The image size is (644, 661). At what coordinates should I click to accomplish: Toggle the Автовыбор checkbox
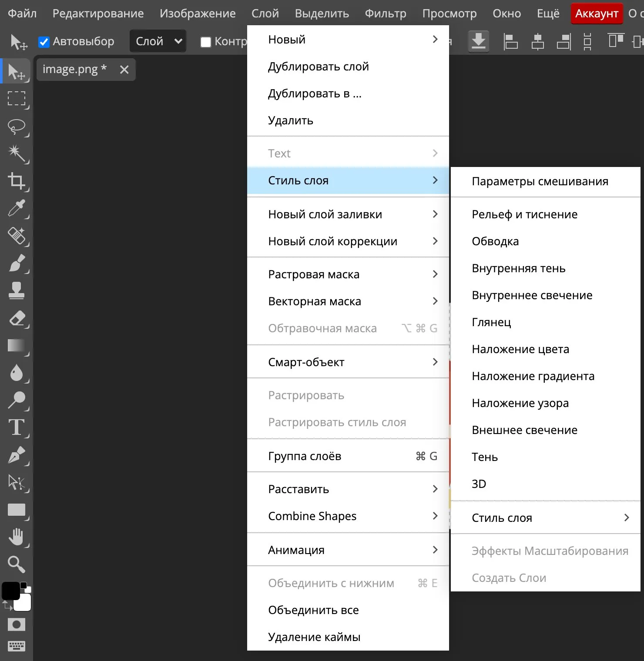44,42
